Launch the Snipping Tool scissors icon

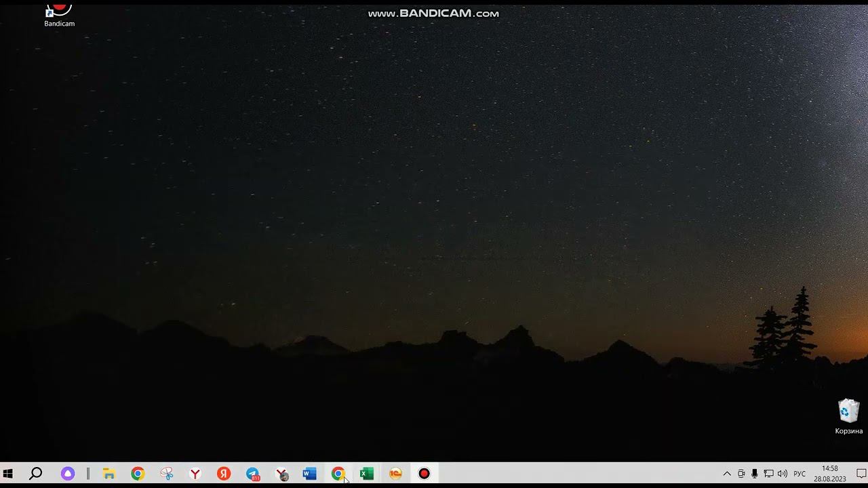167,474
